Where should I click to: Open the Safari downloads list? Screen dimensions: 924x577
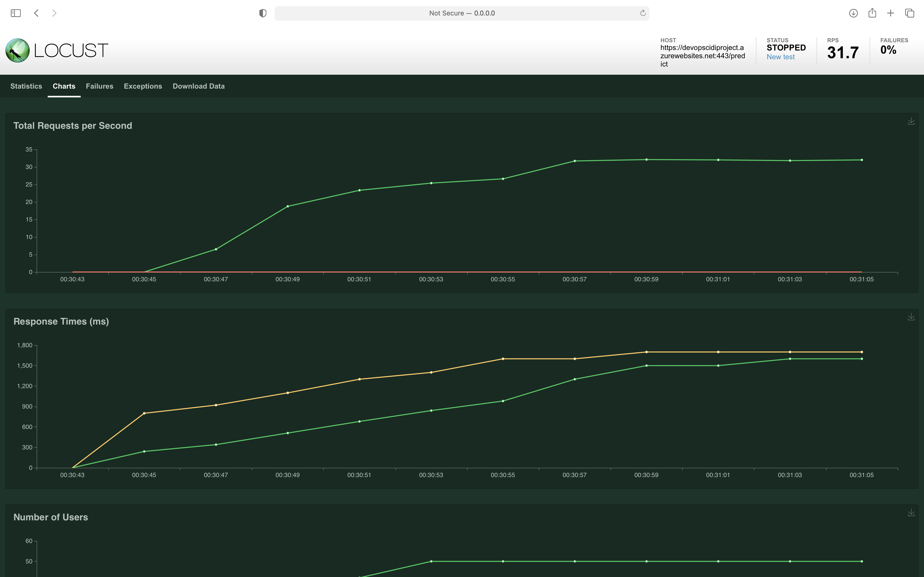tap(853, 13)
